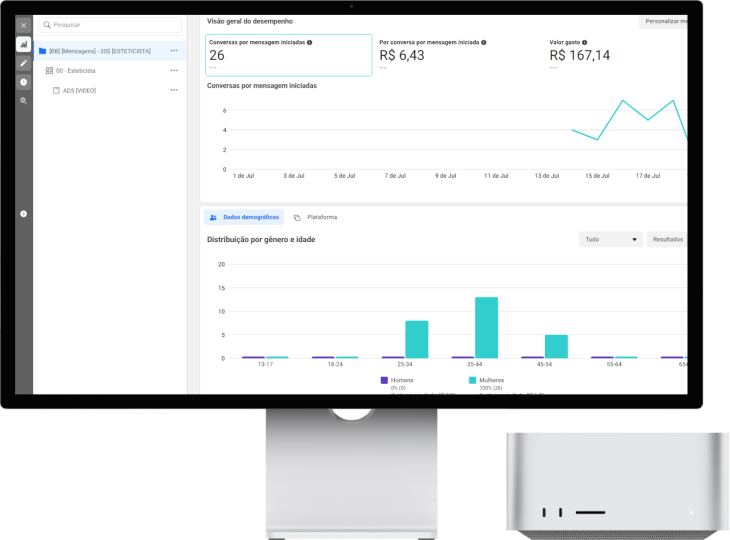Show info for Conversas por mensagem iniciadas
The image size is (730, 540).
pyautogui.click(x=310, y=42)
